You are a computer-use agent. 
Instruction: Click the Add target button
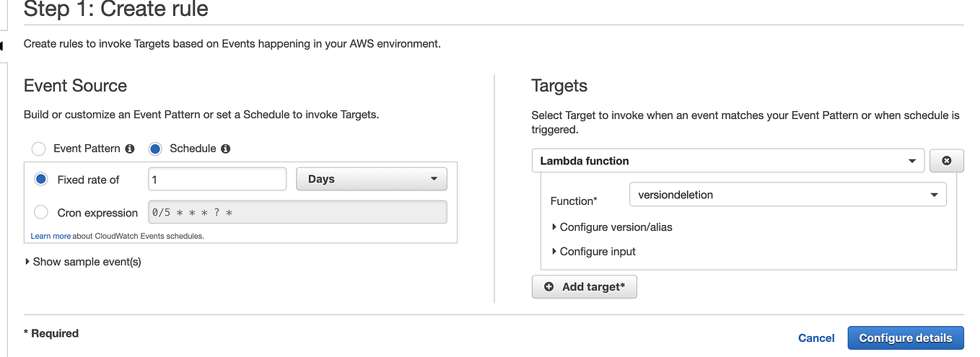(x=585, y=286)
